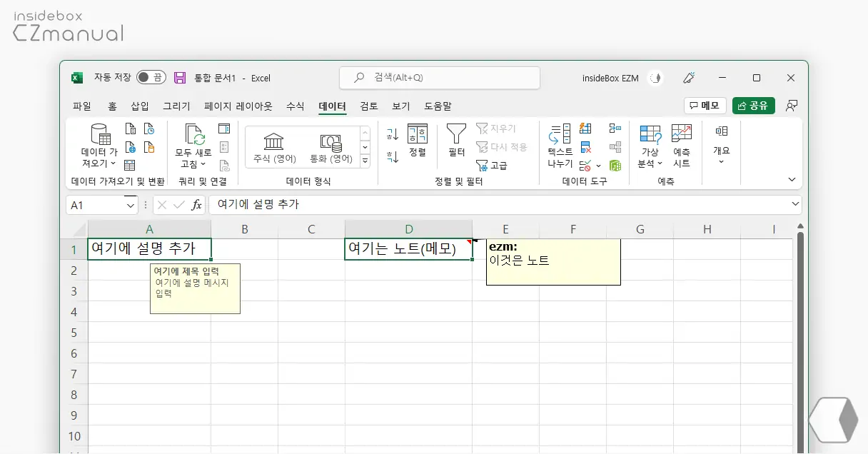868x454 pixels.
Task: Expand the Get Data dropdown arrow
Action: coord(112,164)
